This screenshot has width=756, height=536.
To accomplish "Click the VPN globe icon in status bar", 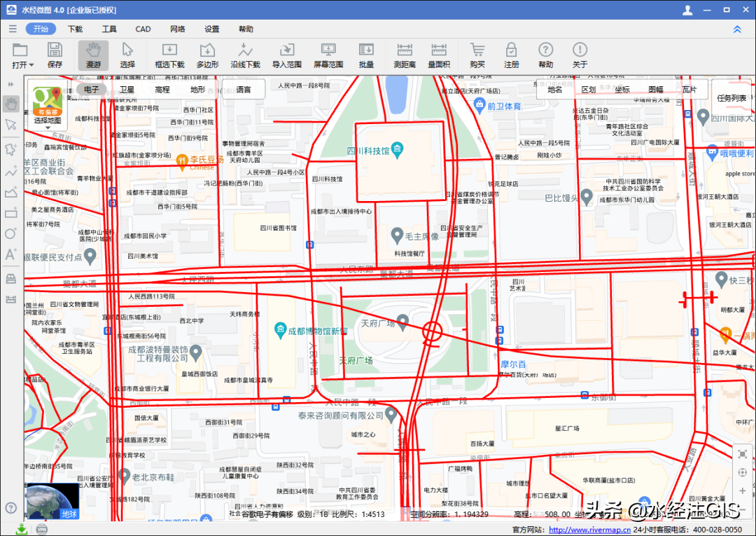I will (41, 529).
